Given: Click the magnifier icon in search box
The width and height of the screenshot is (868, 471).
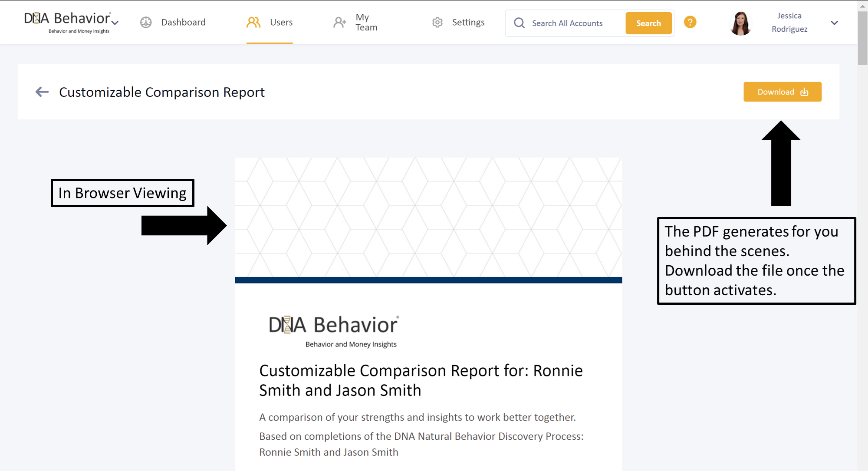Looking at the screenshot, I should [519, 23].
